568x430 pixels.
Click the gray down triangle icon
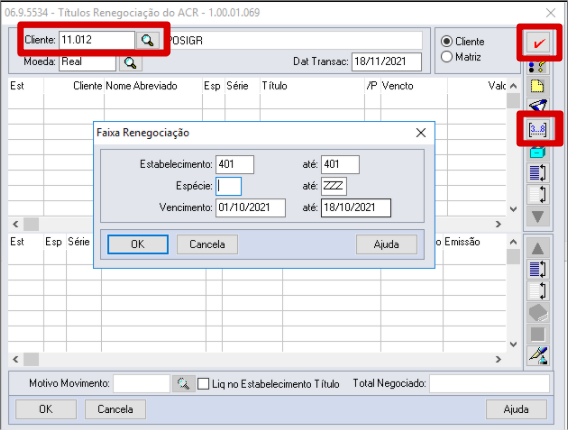(x=538, y=217)
